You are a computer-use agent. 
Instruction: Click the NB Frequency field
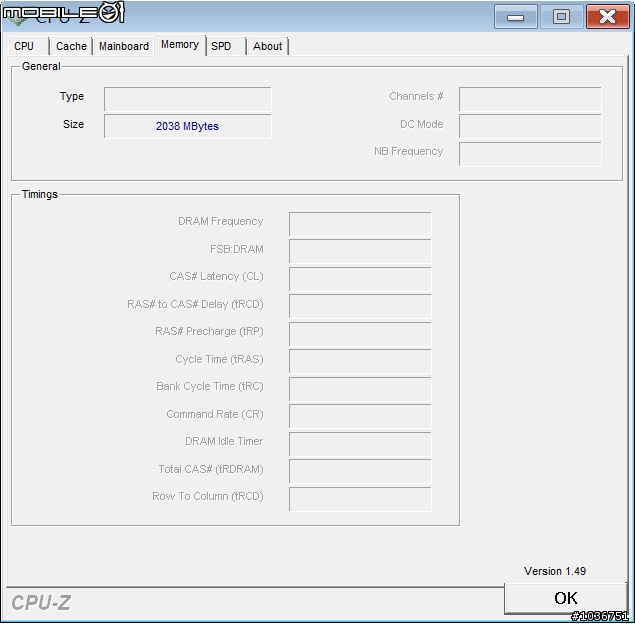point(530,154)
